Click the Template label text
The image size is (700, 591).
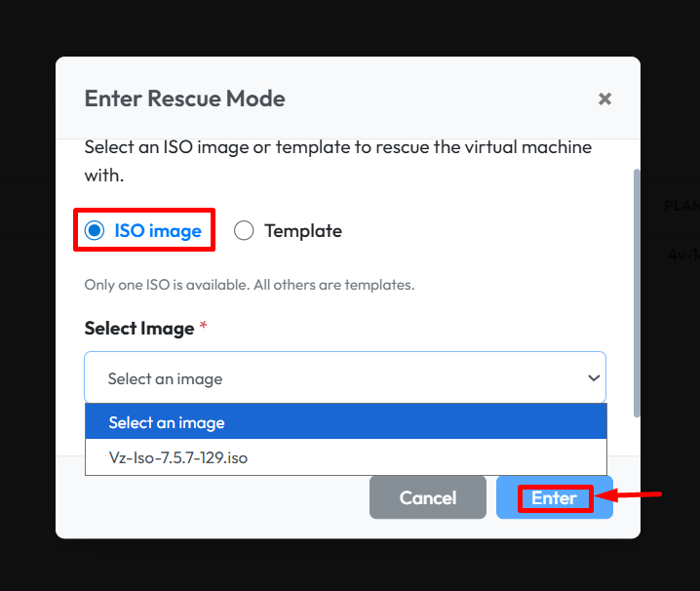[x=303, y=231]
